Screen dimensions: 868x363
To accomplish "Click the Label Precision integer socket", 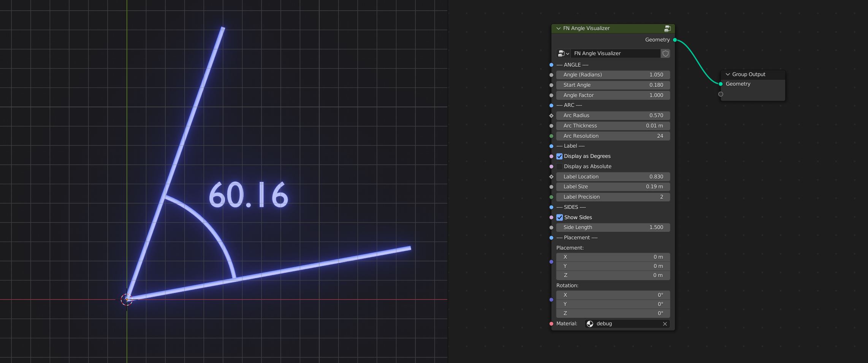I will click(551, 197).
